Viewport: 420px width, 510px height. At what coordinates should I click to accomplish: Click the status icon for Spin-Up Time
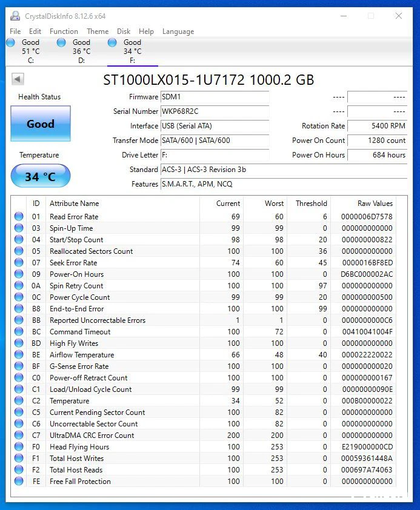(x=19, y=228)
